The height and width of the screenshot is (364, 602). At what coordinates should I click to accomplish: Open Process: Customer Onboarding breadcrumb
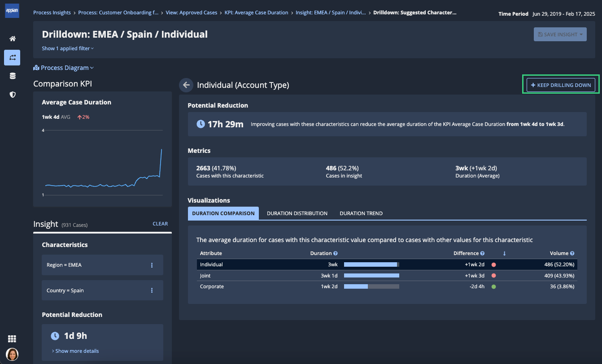[118, 13]
